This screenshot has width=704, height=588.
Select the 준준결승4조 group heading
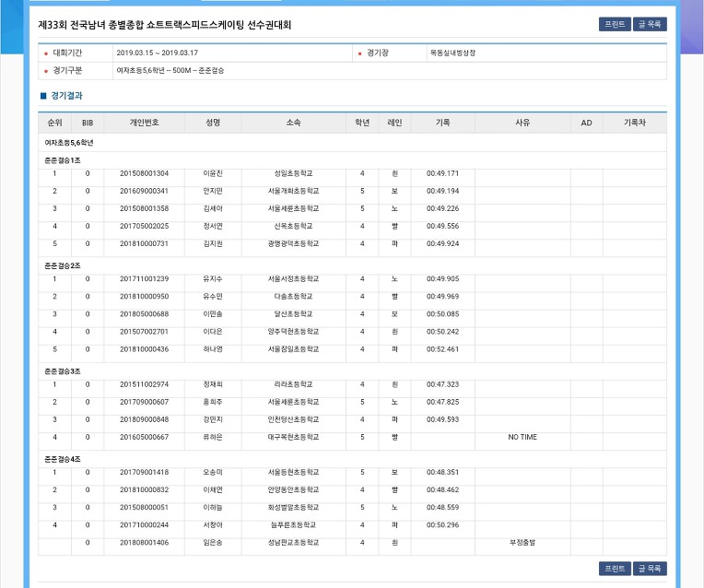63,459
